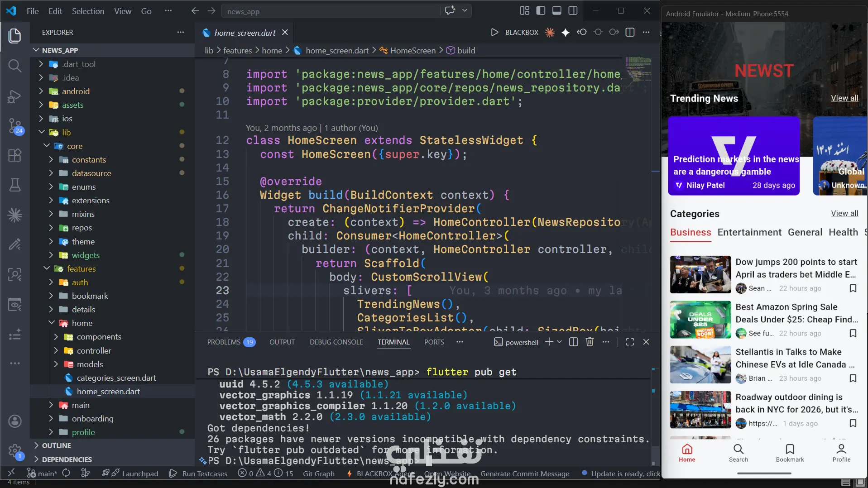Open the Source Control view with 24 changes
868x488 pixels.
(x=14, y=126)
